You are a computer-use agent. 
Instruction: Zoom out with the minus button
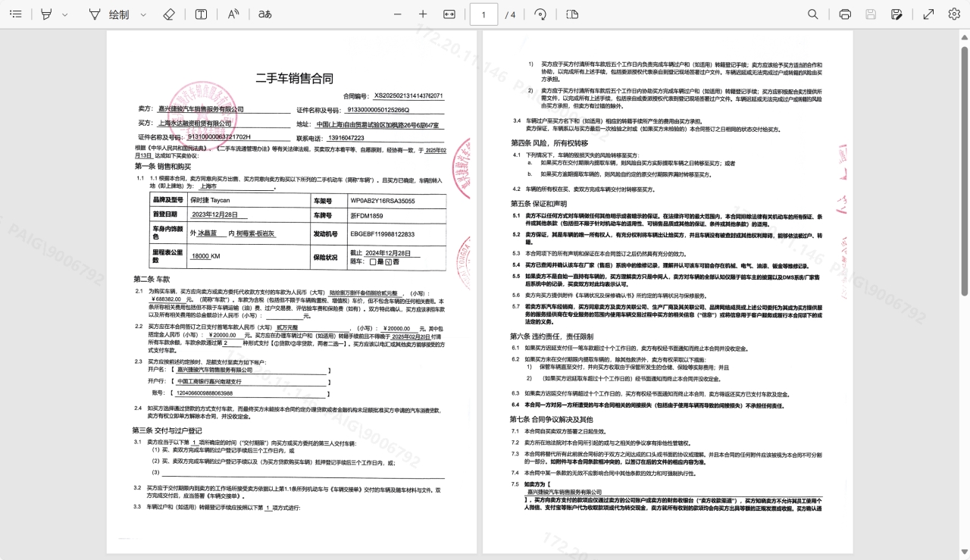tap(398, 14)
